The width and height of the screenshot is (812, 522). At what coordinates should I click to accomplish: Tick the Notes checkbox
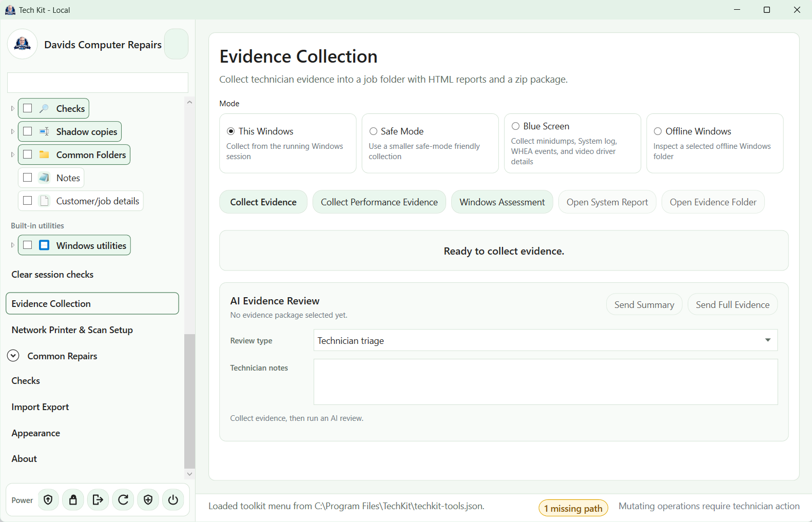click(28, 178)
